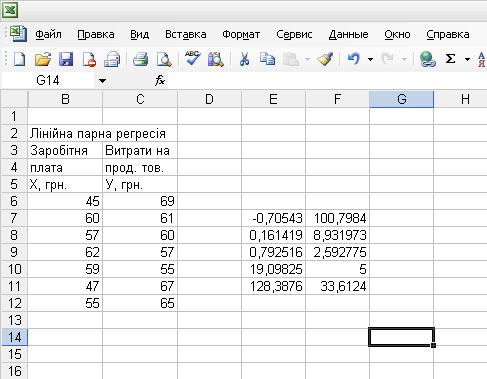487x379 pixels.
Task: Save the workbook with the floppy disk icon
Action: (x=66, y=59)
